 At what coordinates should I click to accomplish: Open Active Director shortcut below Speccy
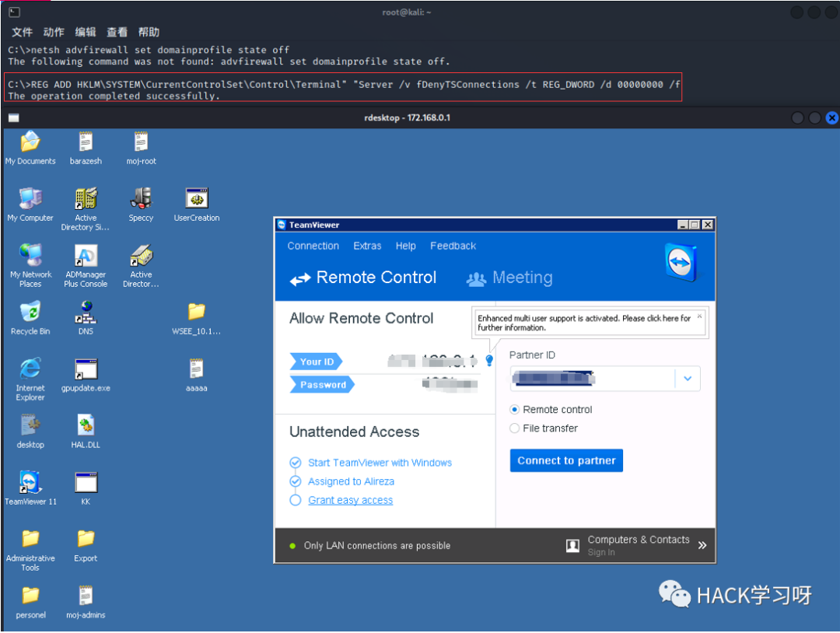(x=142, y=255)
